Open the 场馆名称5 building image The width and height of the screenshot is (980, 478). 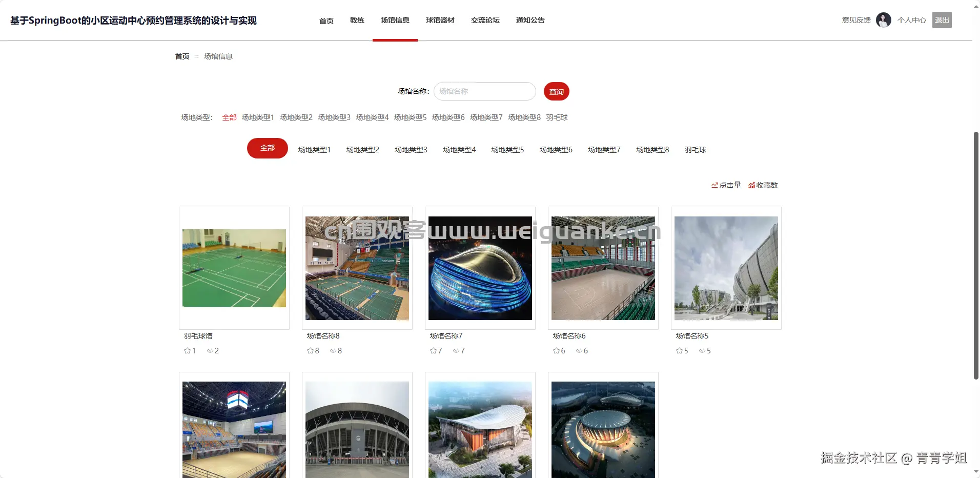726,268
